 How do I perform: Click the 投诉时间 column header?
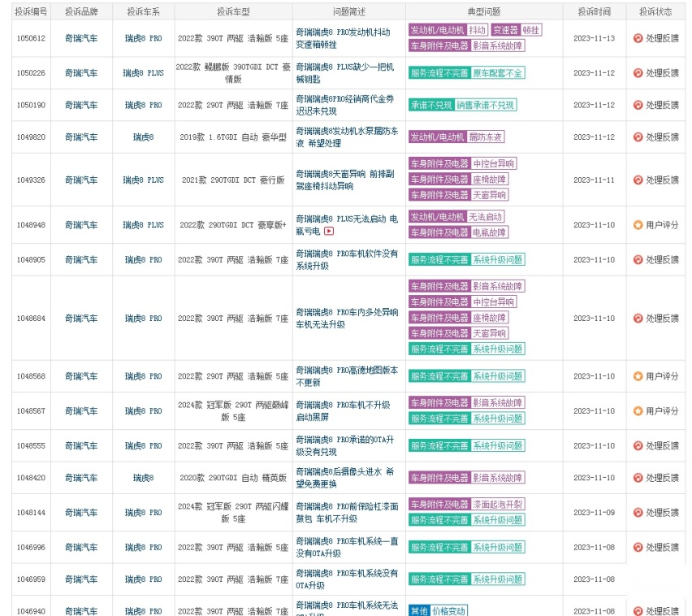pyautogui.click(x=594, y=12)
